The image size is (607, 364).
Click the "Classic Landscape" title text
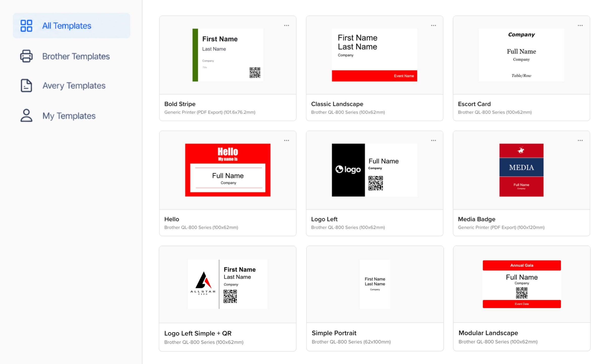[x=337, y=104]
